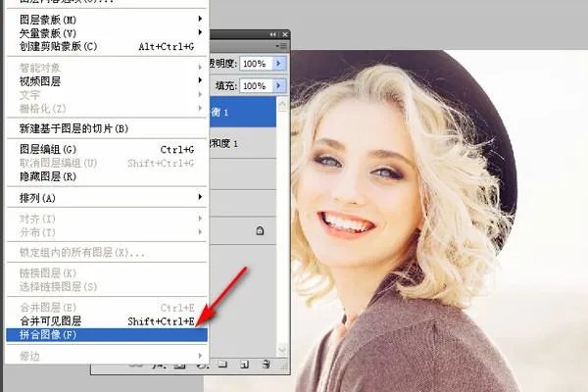588x392 pixels.
Task: Click the greyed 选择链接图层(S) entry
Action: click(x=107, y=286)
